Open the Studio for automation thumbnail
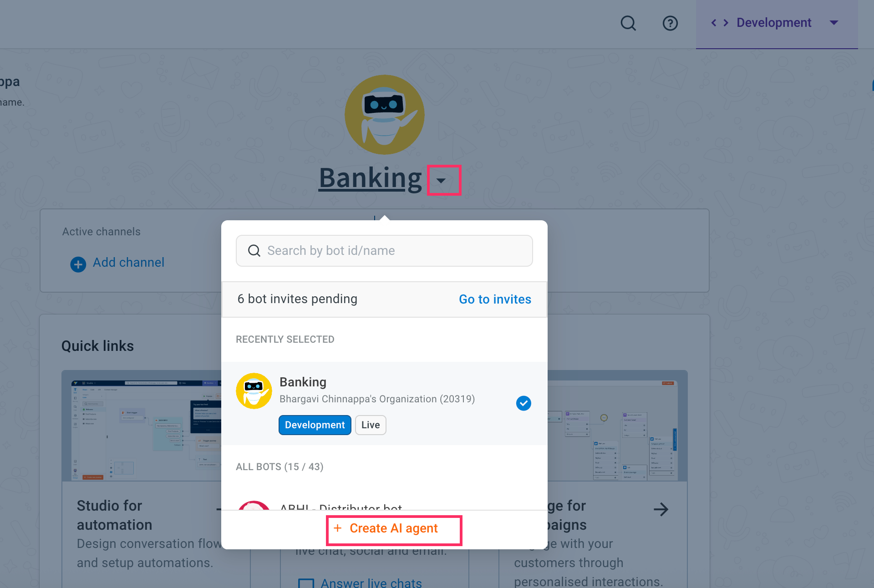The image size is (874, 588). click(x=142, y=426)
